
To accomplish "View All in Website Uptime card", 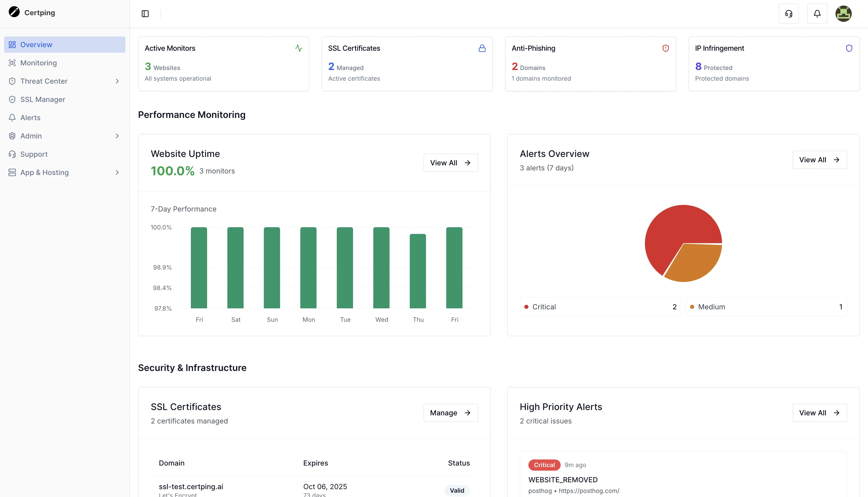I will tap(450, 163).
